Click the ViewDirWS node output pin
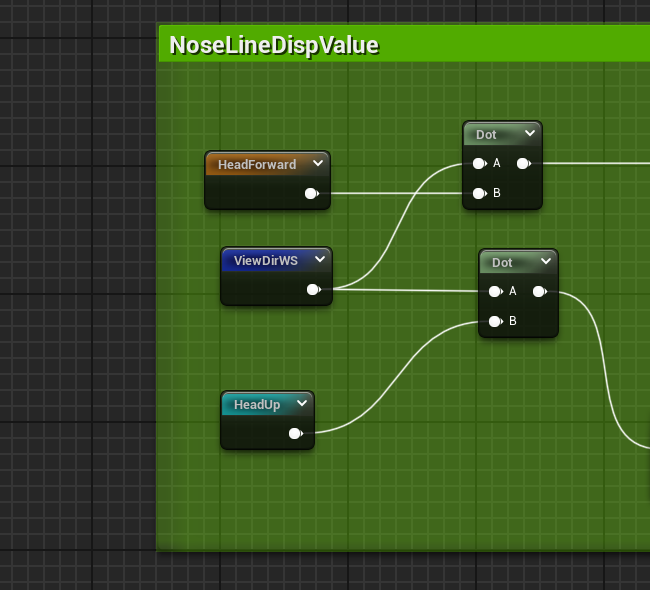This screenshot has height=590, width=650. pyautogui.click(x=313, y=290)
